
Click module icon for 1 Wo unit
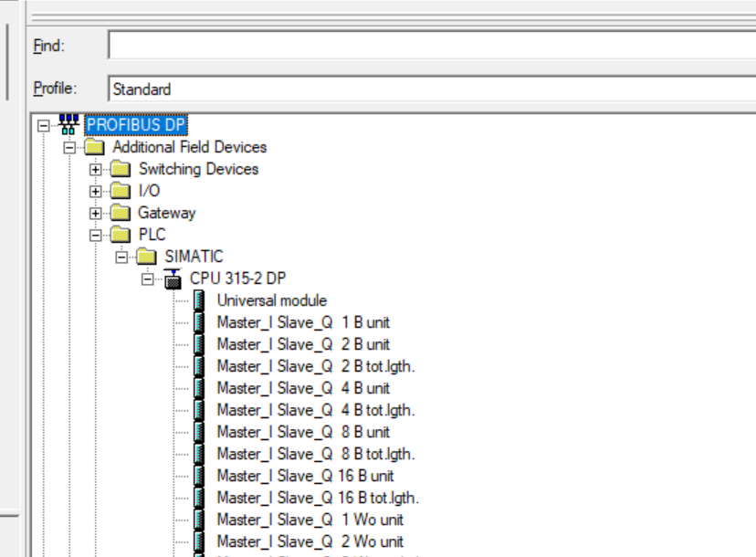point(199,520)
